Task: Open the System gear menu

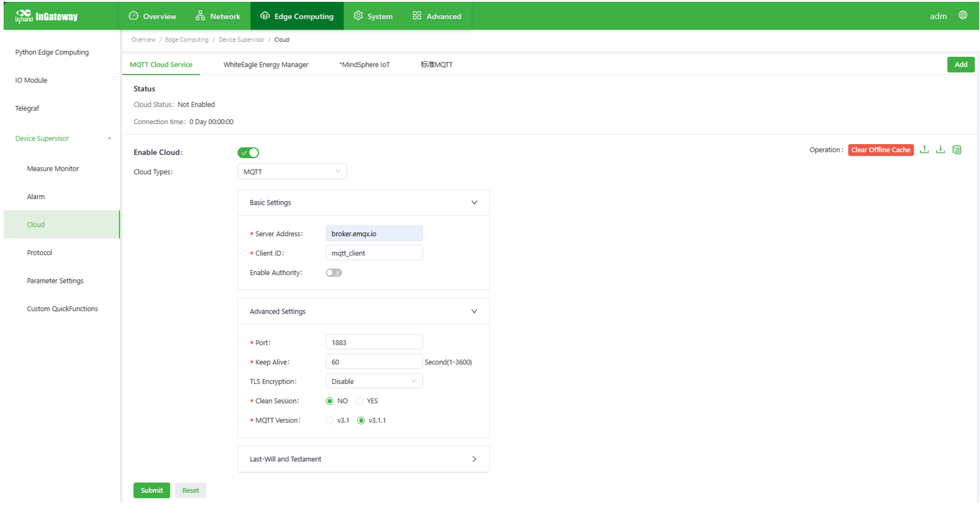Action: point(373,16)
